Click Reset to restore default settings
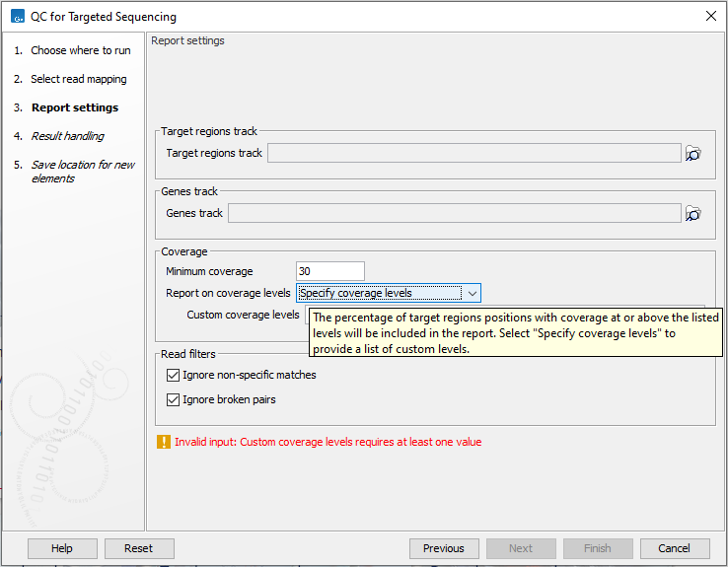728x567 pixels. 138,548
